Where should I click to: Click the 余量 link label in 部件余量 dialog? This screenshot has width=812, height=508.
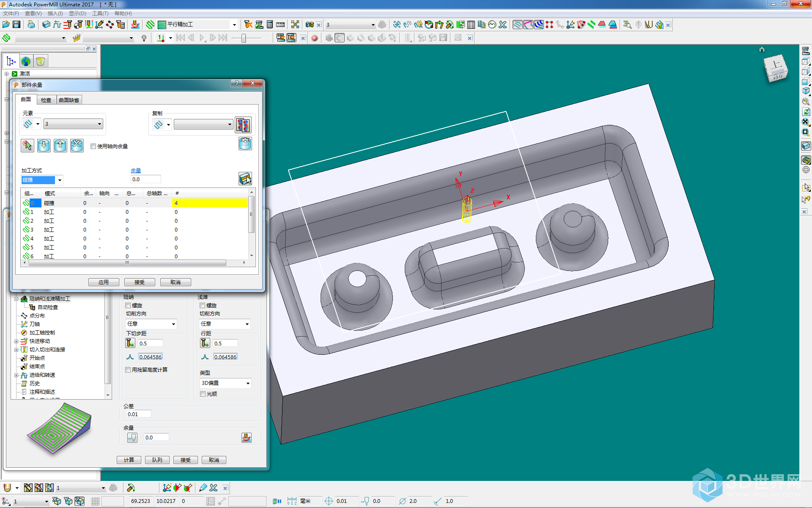coord(136,171)
